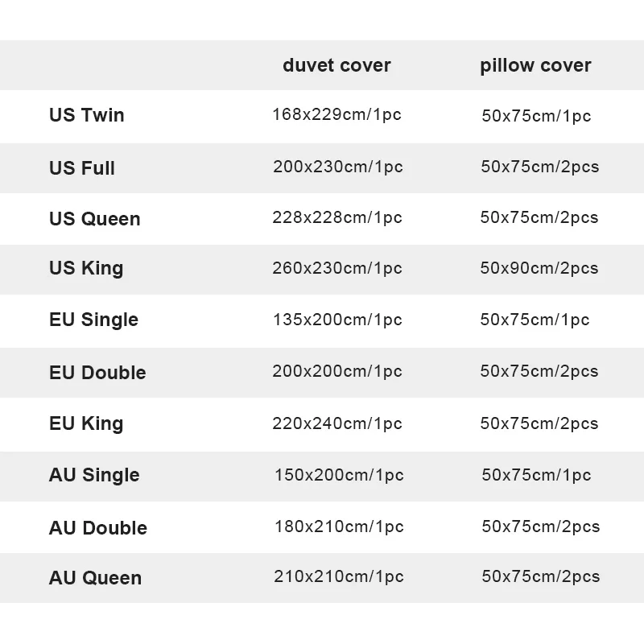Click the US Queen size label
Screen dimensions: 644x644
pyautogui.click(x=95, y=219)
